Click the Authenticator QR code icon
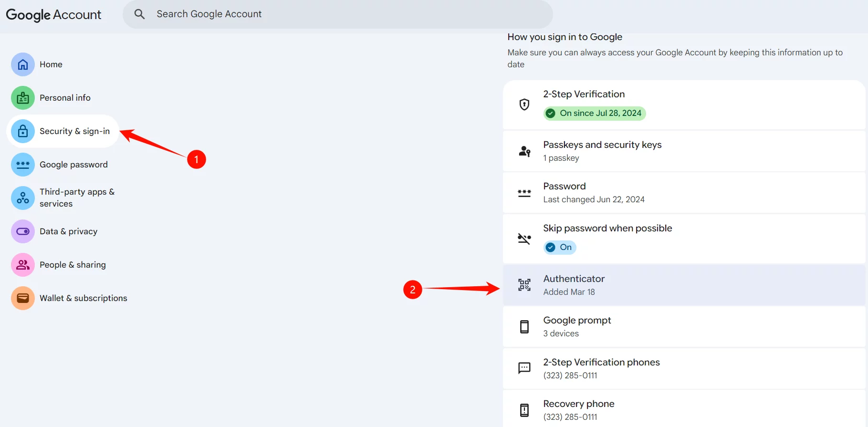The image size is (868, 427). coord(524,285)
